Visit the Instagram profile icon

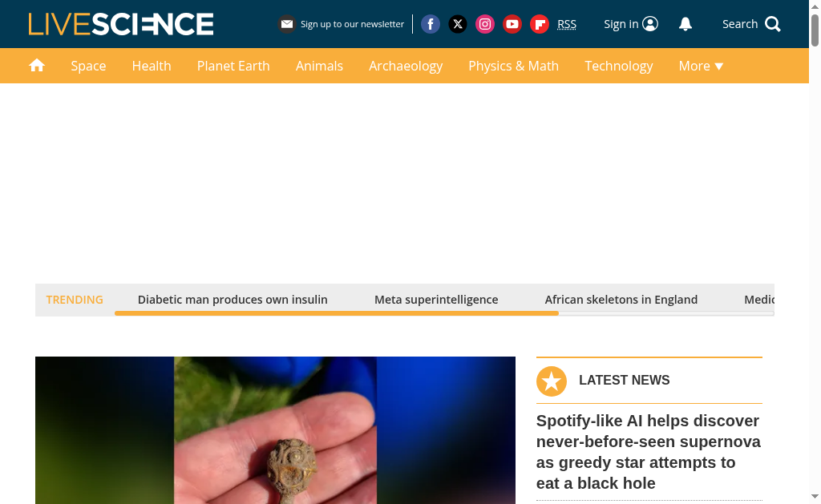click(485, 24)
